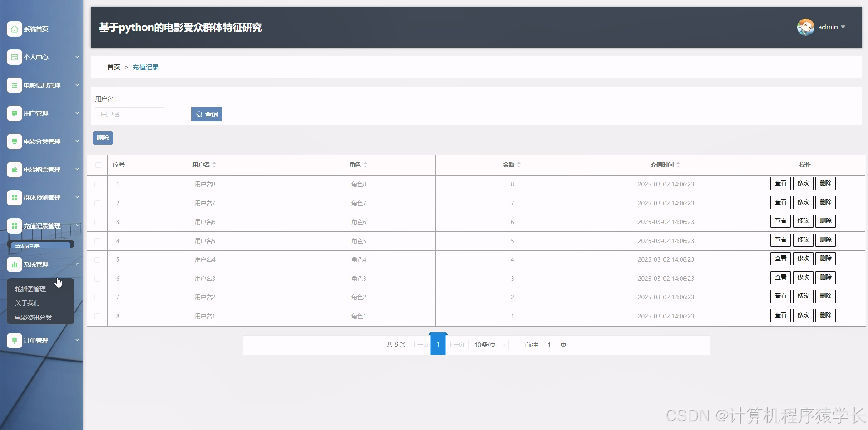Click 修改 for 用户名4 row
This screenshot has height=430, width=868.
coord(803,259)
